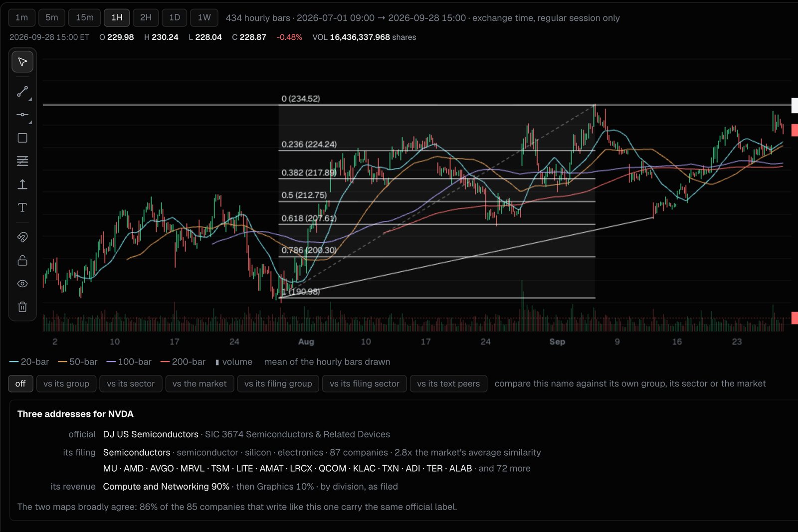Compare vs its filing sector

coord(365,383)
